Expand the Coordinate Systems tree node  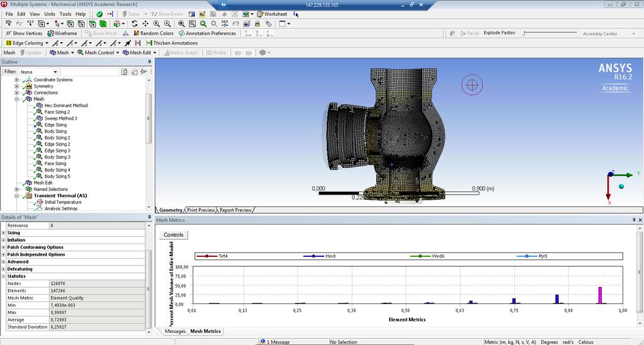click(x=16, y=80)
